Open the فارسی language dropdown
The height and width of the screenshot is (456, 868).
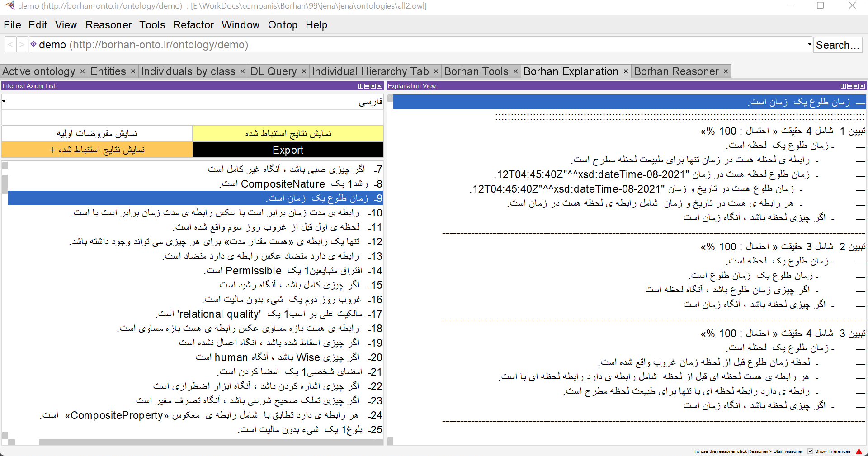(x=4, y=101)
